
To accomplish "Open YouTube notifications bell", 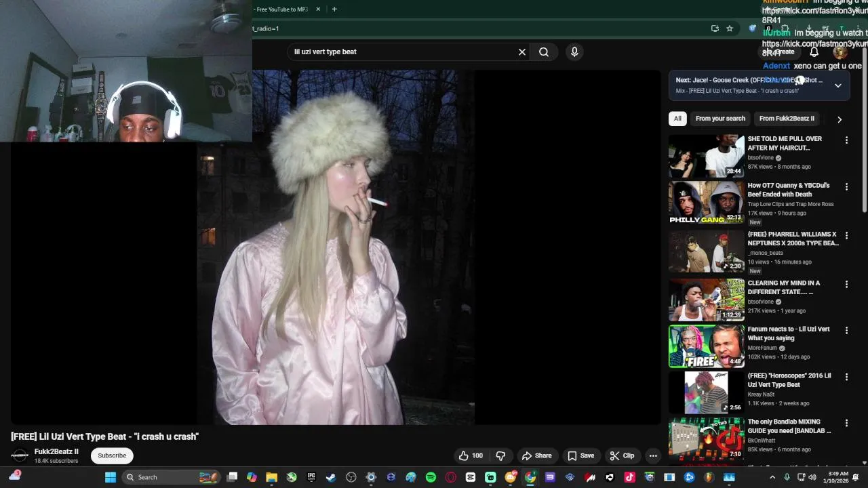I will (814, 52).
